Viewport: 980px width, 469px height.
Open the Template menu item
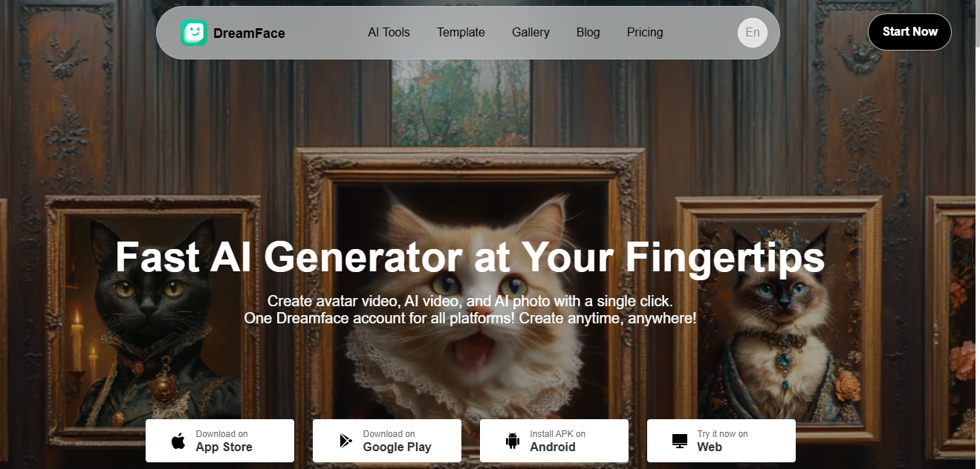point(461,33)
